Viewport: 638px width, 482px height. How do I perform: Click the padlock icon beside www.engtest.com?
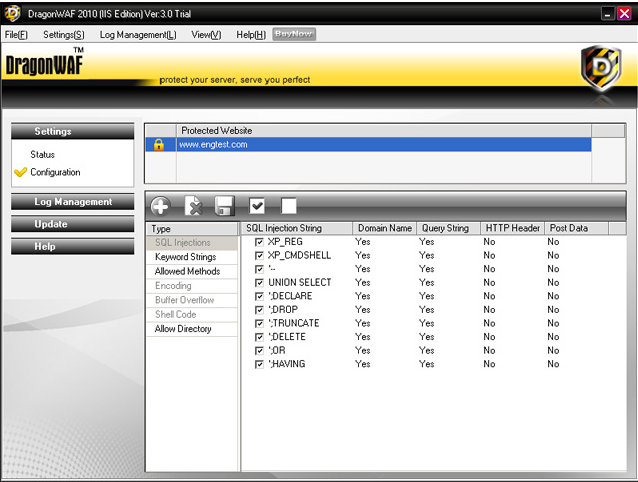[x=159, y=144]
